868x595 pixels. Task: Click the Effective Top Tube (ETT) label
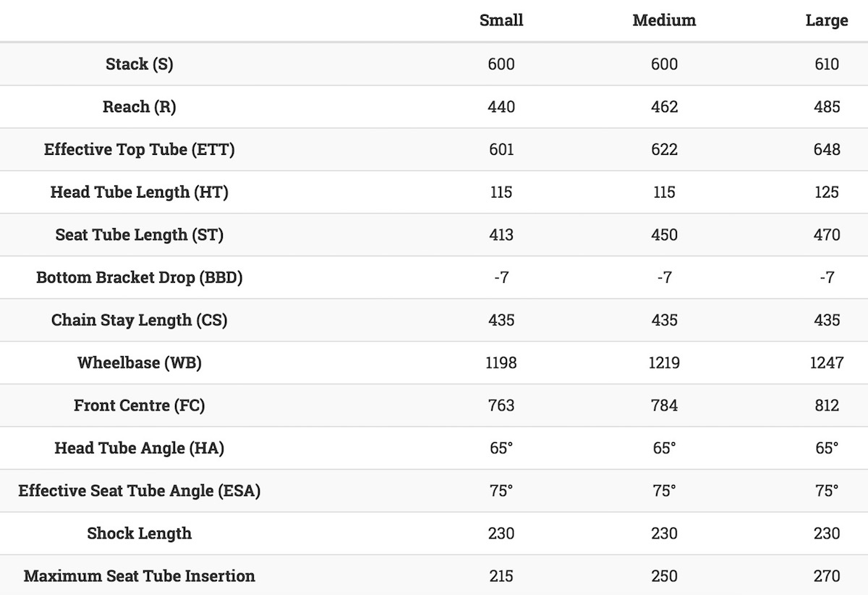click(140, 149)
